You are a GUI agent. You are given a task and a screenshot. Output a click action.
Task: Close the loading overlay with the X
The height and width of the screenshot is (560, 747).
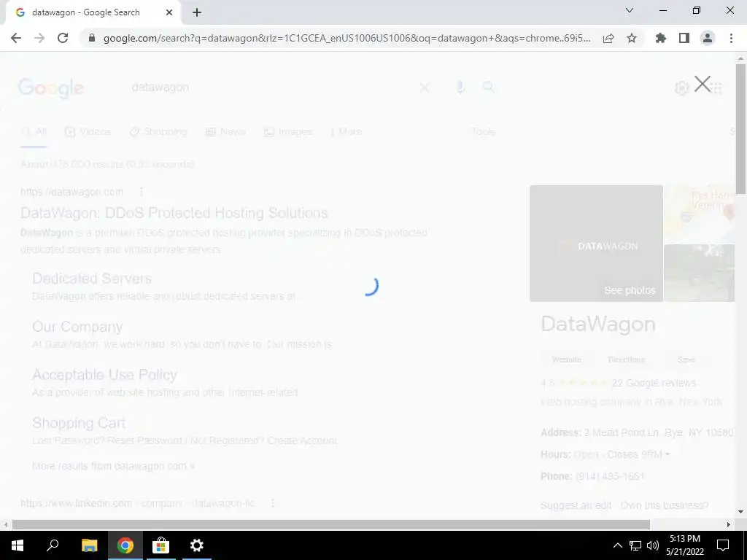pos(703,84)
